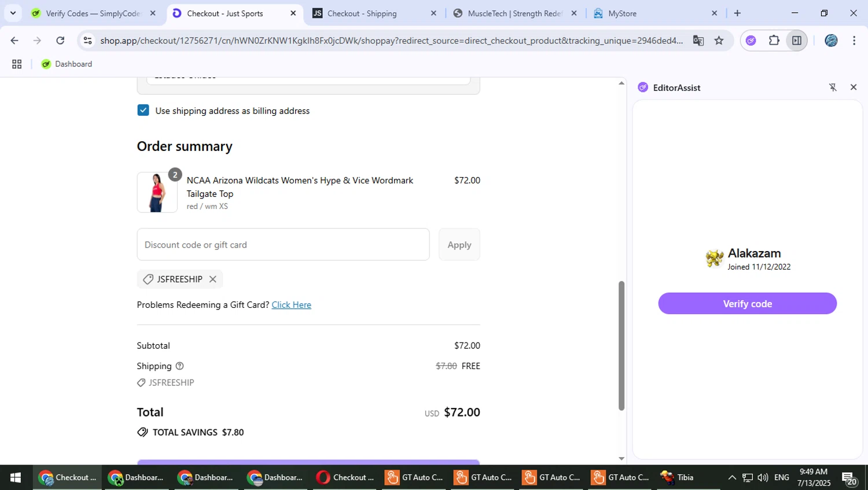Click the Wildcats top product thumbnail

[x=157, y=192]
